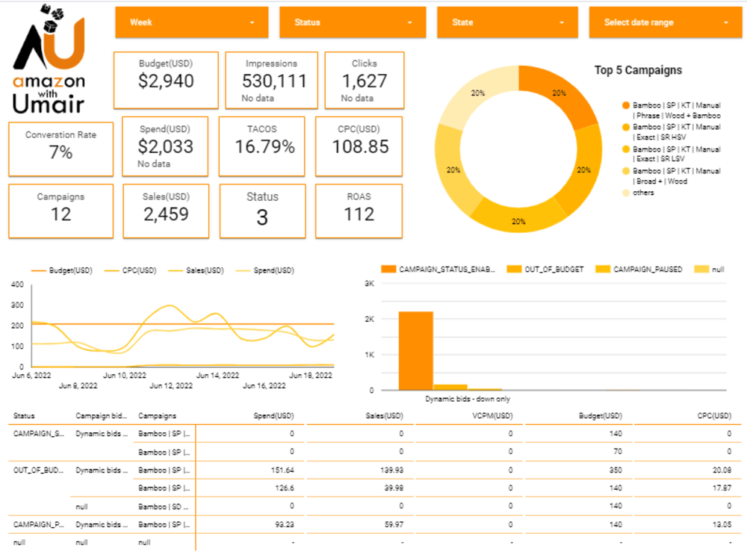Click the Spend(USD) line chart legend item
Image resolution: width=747 pixels, height=560 pixels.
[265, 270]
